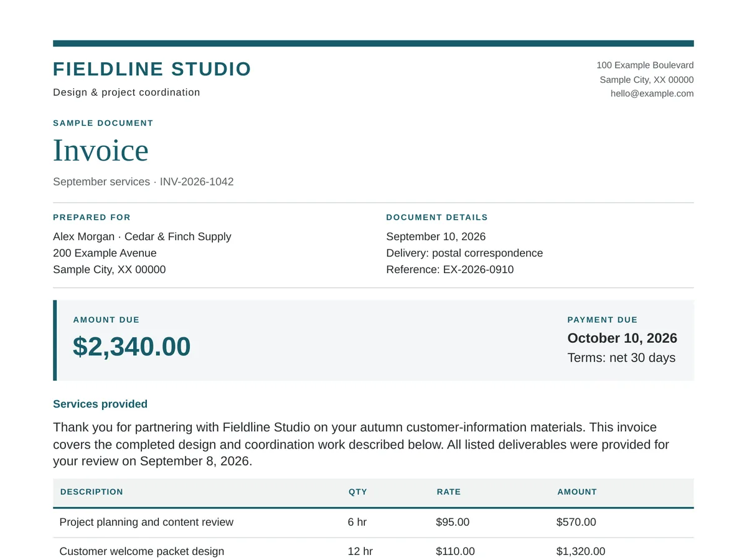The height and width of the screenshot is (560, 747).
Task: Click the 'Thank you for partnering' paragraph
Action: coord(361,444)
